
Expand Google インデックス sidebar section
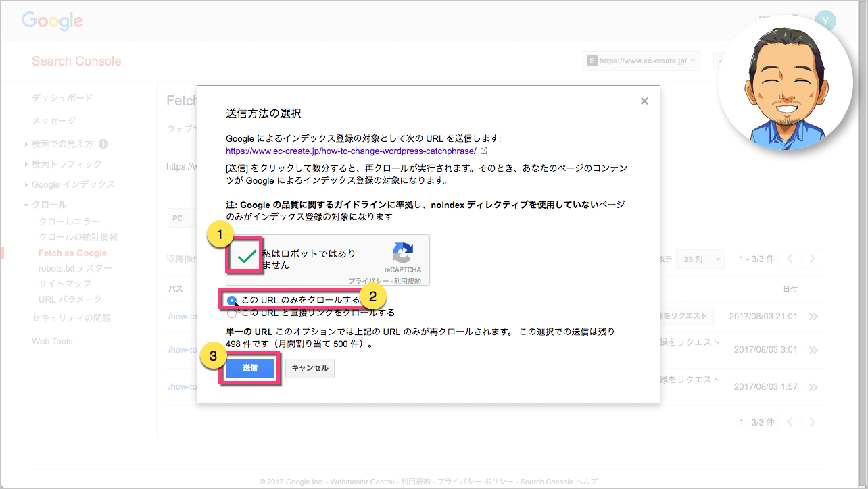coord(70,184)
